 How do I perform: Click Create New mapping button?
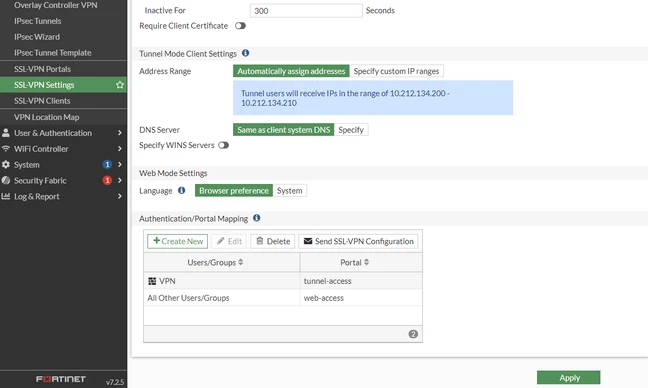[177, 241]
